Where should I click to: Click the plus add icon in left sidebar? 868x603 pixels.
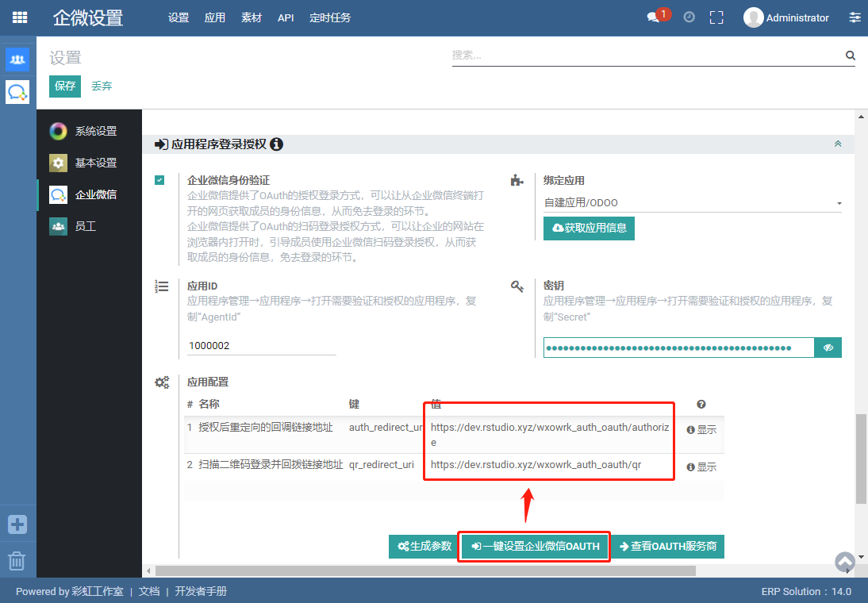point(17,524)
